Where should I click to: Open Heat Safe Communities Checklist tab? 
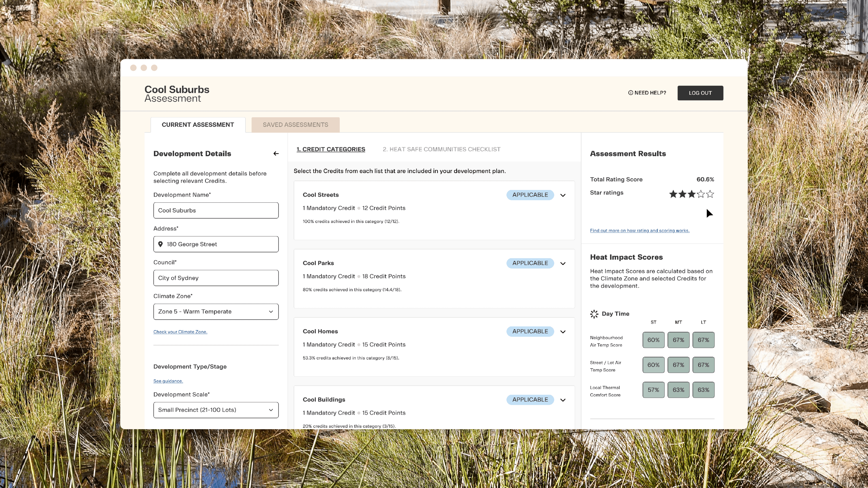click(x=441, y=149)
